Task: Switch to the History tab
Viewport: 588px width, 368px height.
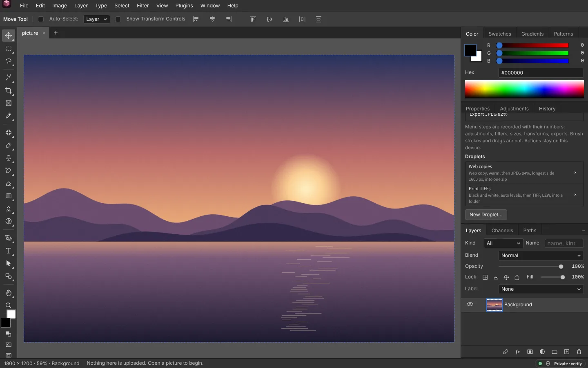Action: click(x=547, y=109)
